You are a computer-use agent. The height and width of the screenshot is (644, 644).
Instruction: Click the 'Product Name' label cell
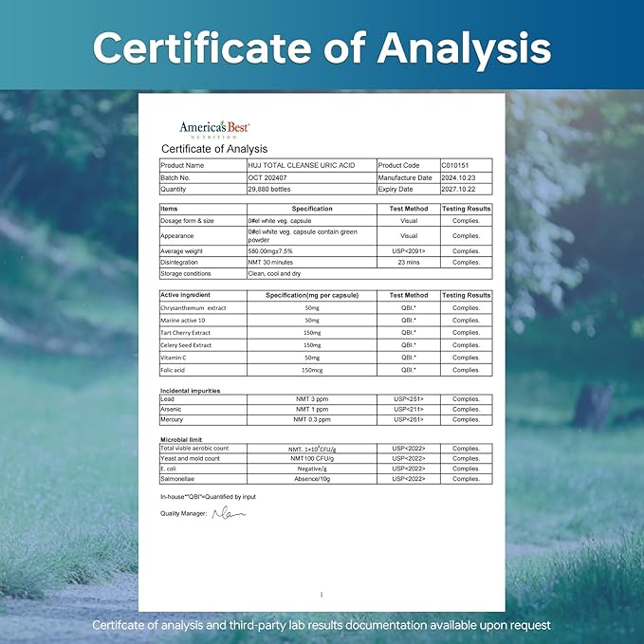click(203, 165)
